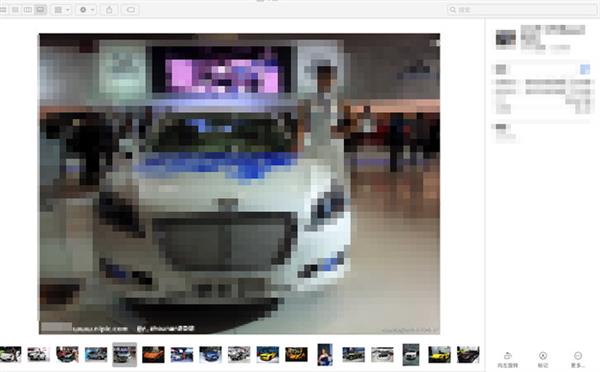
Task: Open the group-by dropdown in the toolbar
Action: pos(61,10)
